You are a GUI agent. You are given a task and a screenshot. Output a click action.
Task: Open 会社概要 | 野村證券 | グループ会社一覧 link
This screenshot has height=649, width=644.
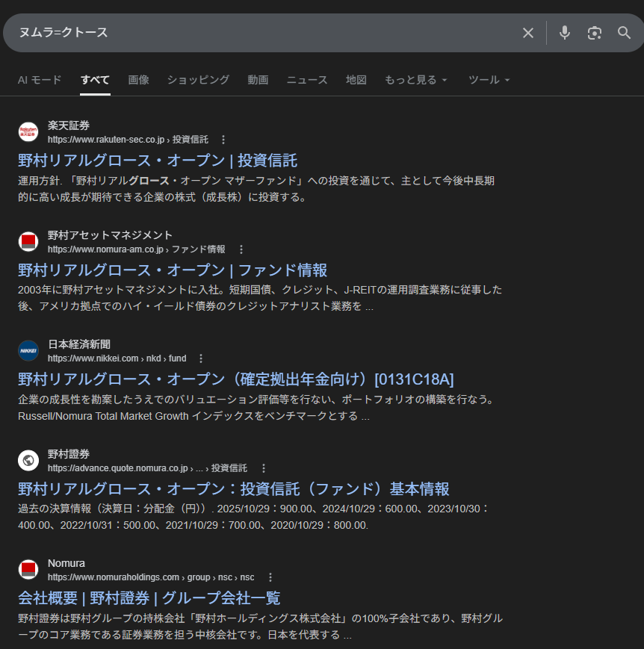149,598
